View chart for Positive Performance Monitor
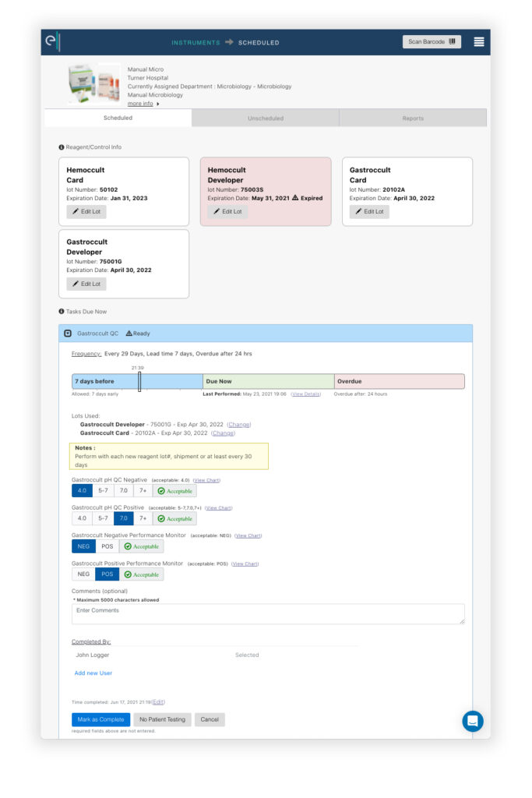 [245, 564]
